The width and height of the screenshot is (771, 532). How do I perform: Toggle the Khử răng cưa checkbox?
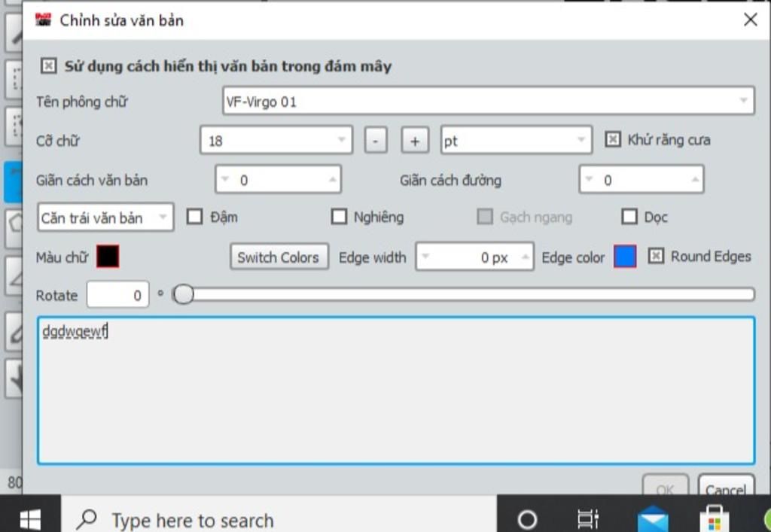click(x=613, y=139)
